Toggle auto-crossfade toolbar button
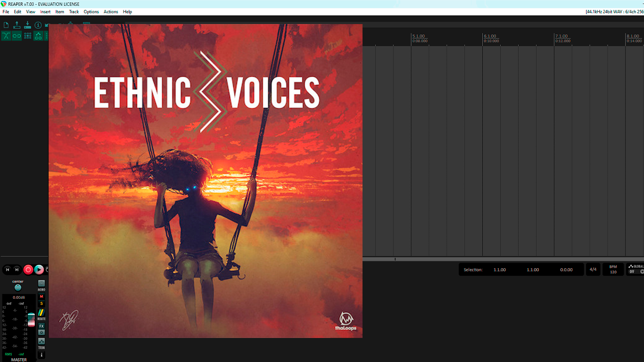This screenshot has width=644, height=362. point(6,36)
